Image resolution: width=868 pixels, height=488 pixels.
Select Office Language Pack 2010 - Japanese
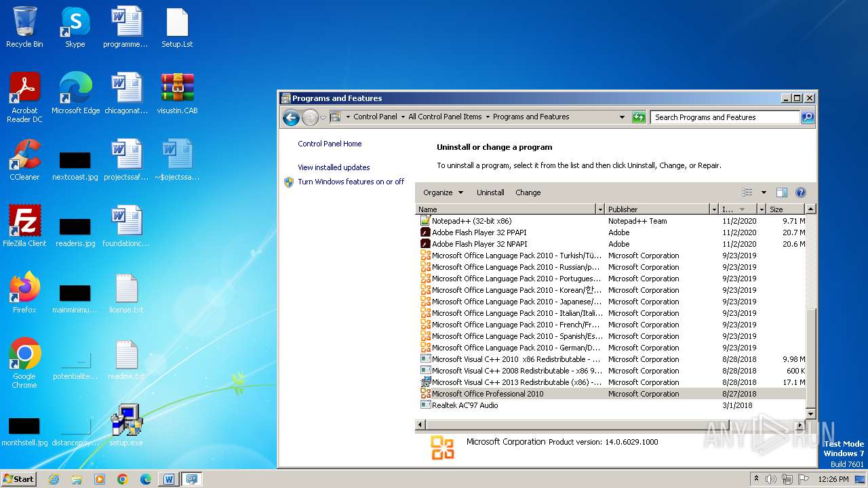tap(610, 302)
